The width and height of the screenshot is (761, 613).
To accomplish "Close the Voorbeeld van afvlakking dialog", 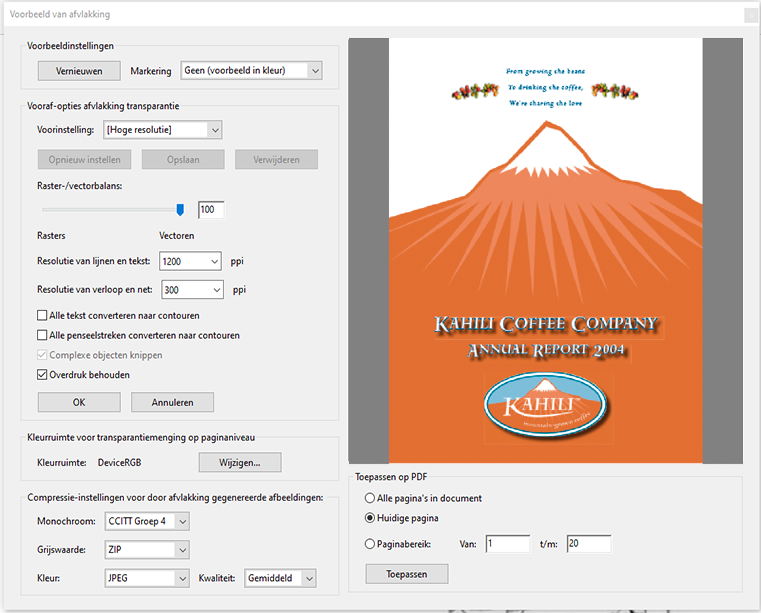I will pos(751,16).
